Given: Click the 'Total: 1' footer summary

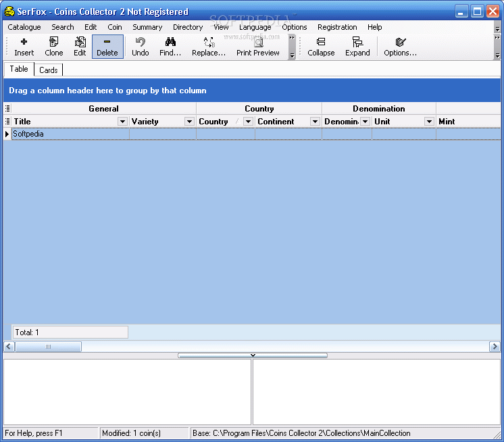Looking at the screenshot, I should (70, 333).
